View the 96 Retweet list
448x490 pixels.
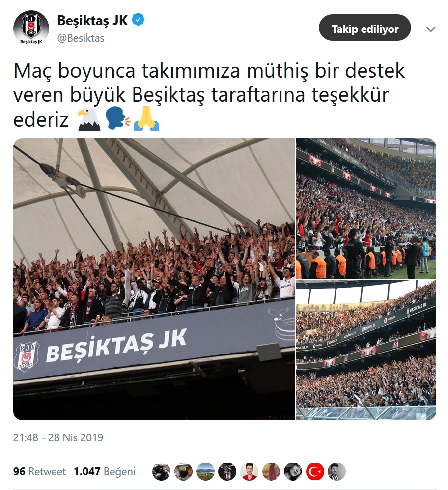pyautogui.click(x=39, y=471)
